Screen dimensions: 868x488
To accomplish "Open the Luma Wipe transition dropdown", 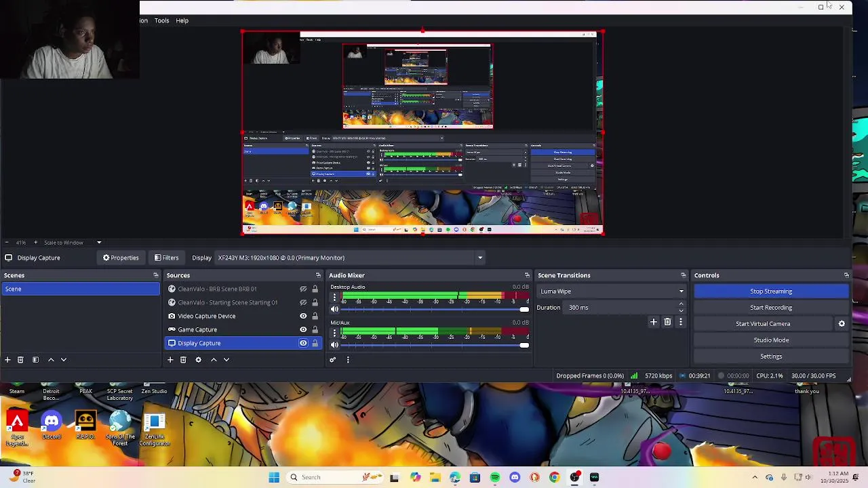I will click(612, 291).
